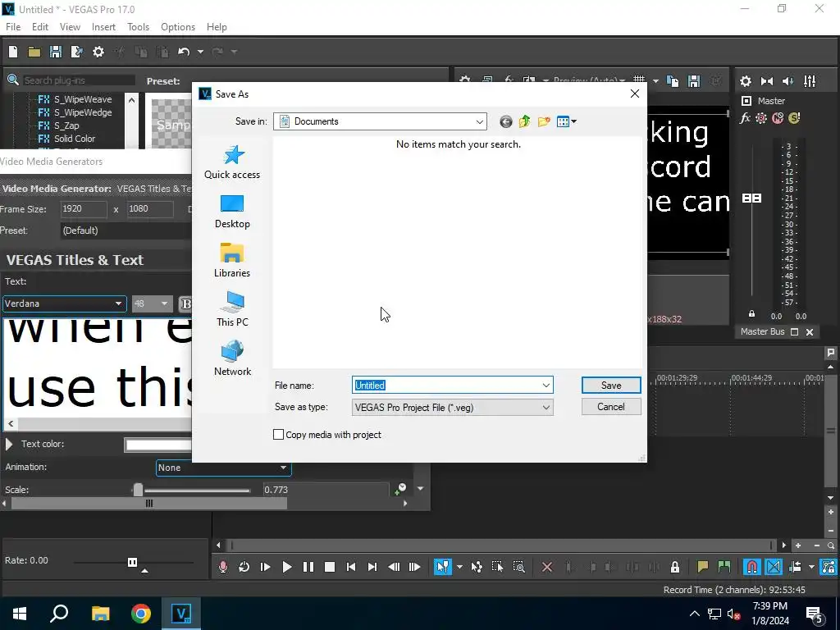Click the Render As toolbar icon
Screen dimensions: 840x630
pos(76,52)
